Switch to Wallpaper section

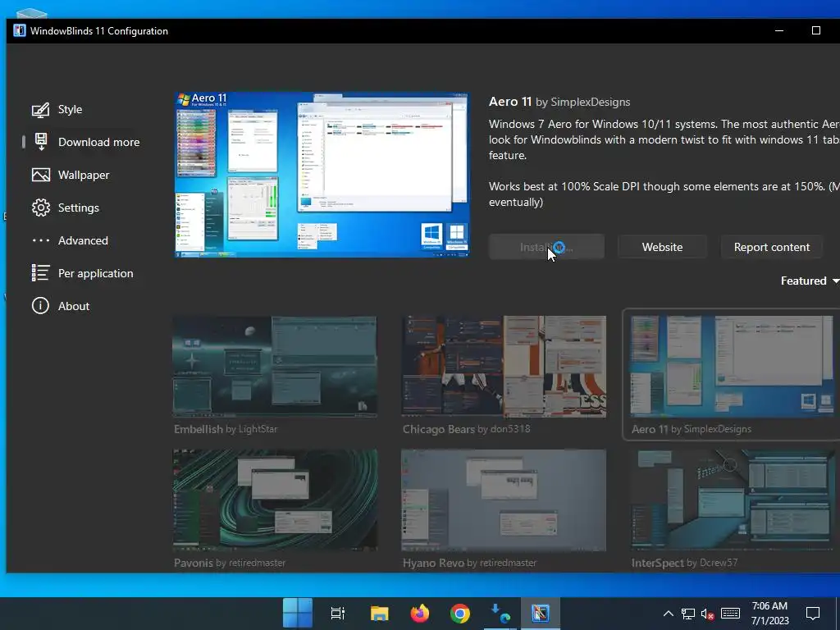point(84,176)
